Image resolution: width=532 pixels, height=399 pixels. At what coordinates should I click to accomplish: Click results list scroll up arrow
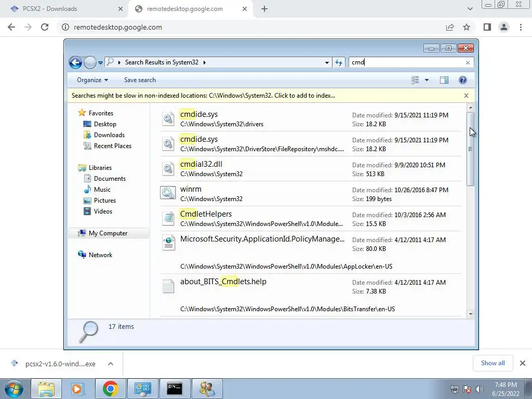point(470,108)
